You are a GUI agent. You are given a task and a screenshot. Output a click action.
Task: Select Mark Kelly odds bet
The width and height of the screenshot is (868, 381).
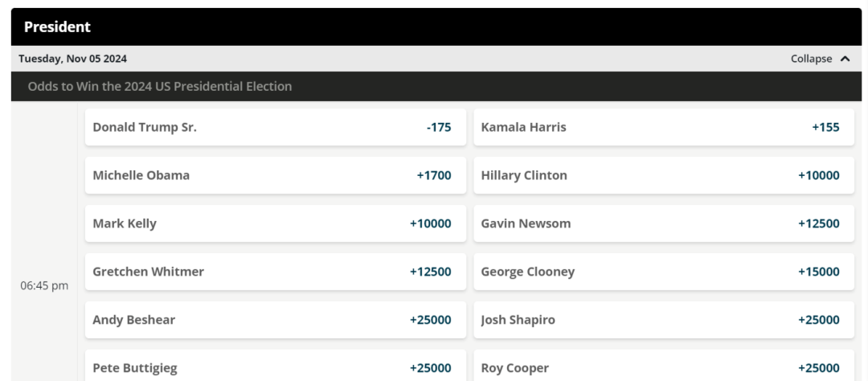click(276, 223)
